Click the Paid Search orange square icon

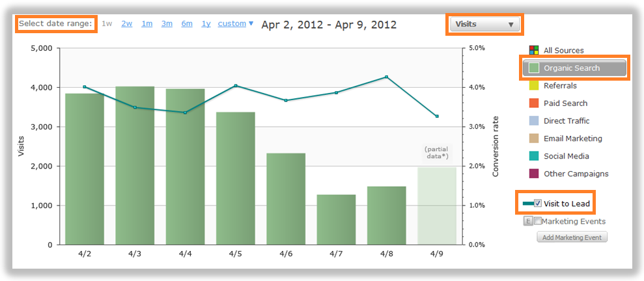(x=533, y=103)
